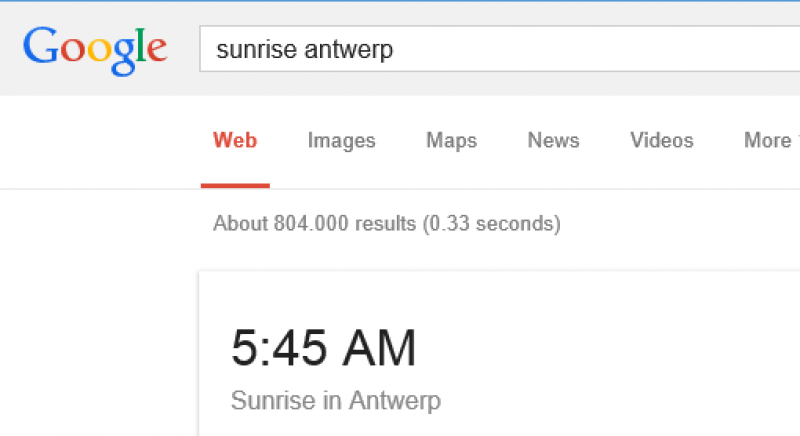Select the Web search tab
800x436 pixels.
point(235,141)
